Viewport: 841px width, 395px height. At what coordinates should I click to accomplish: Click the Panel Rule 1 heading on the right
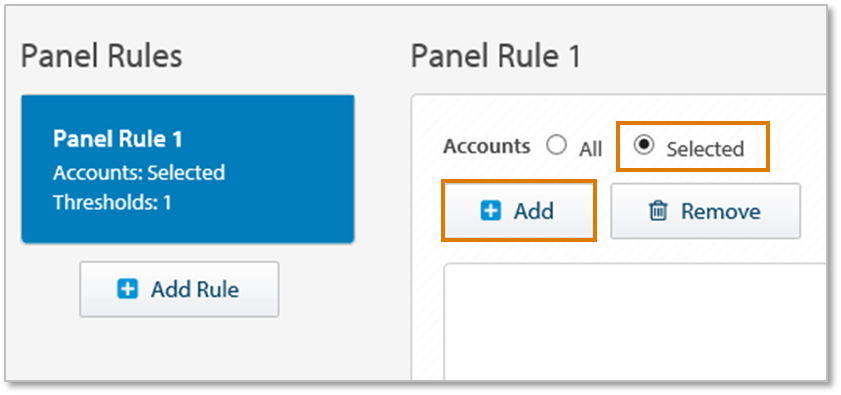[x=496, y=57]
